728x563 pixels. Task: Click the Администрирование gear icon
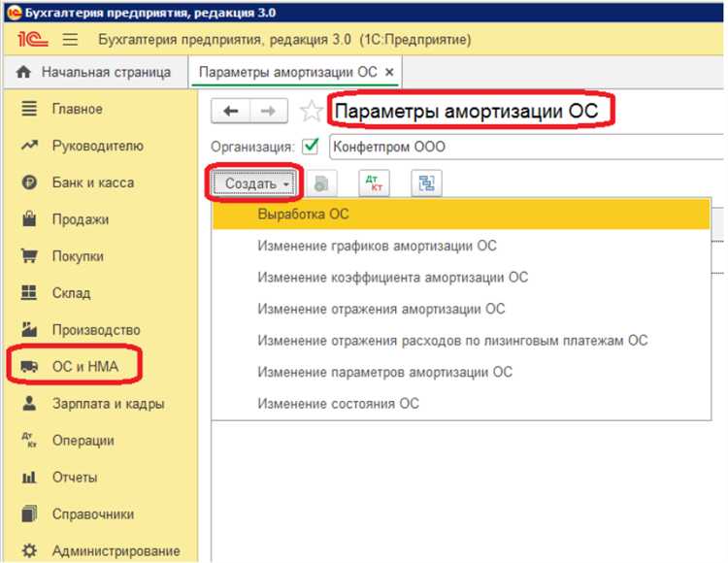click(x=29, y=551)
